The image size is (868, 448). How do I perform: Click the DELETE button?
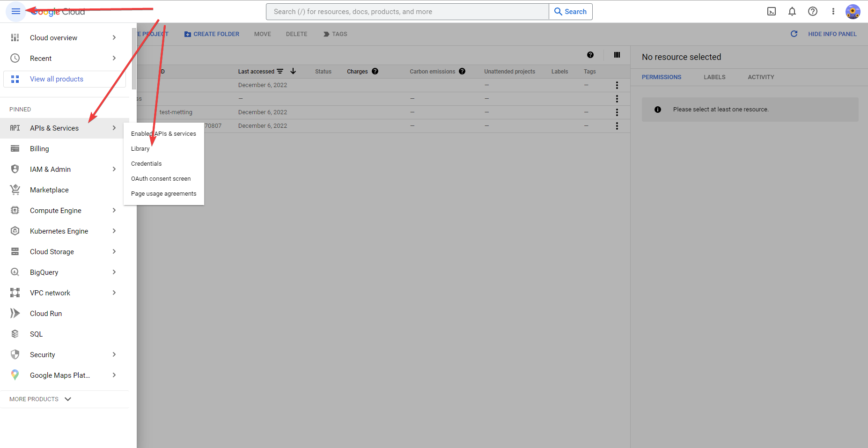coord(297,34)
